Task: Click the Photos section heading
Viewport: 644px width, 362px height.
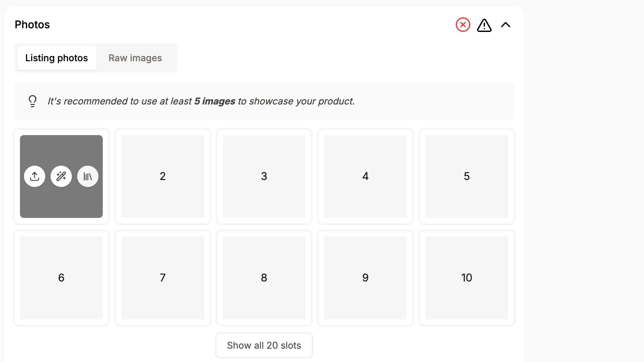Action: point(32,25)
